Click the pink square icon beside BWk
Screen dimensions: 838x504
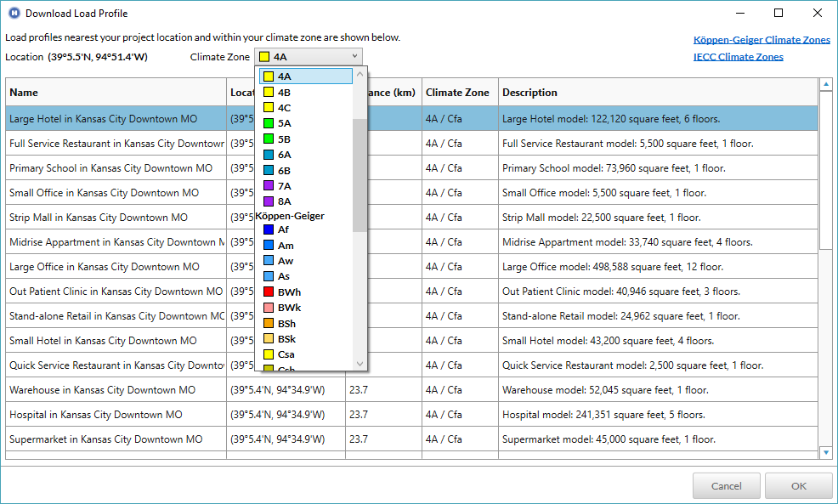click(x=268, y=307)
